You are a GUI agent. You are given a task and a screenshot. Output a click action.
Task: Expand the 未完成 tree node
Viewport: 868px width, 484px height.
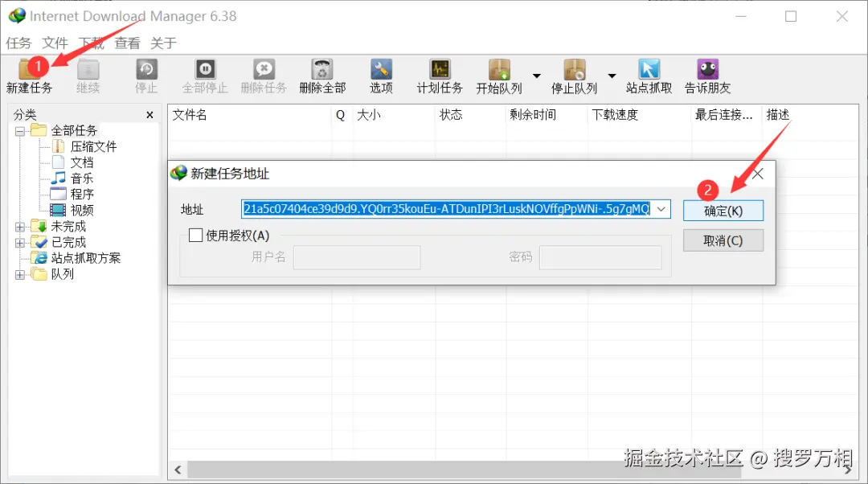pos(20,227)
